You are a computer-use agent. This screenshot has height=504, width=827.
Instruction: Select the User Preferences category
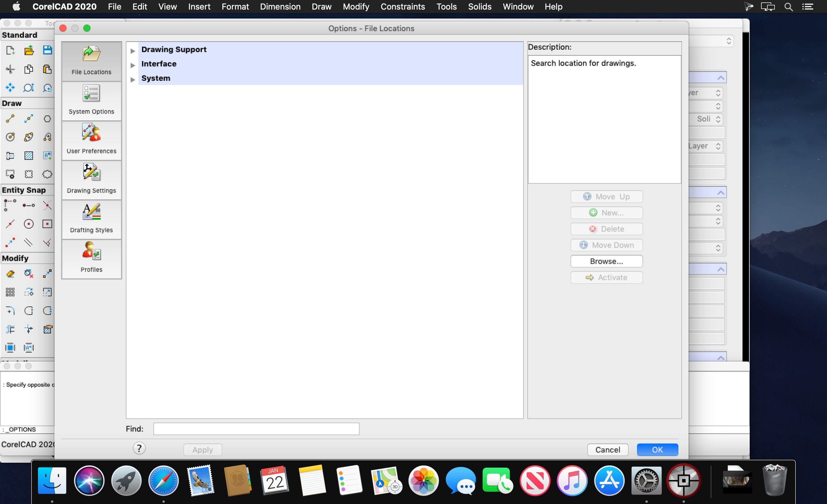[91, 139]
